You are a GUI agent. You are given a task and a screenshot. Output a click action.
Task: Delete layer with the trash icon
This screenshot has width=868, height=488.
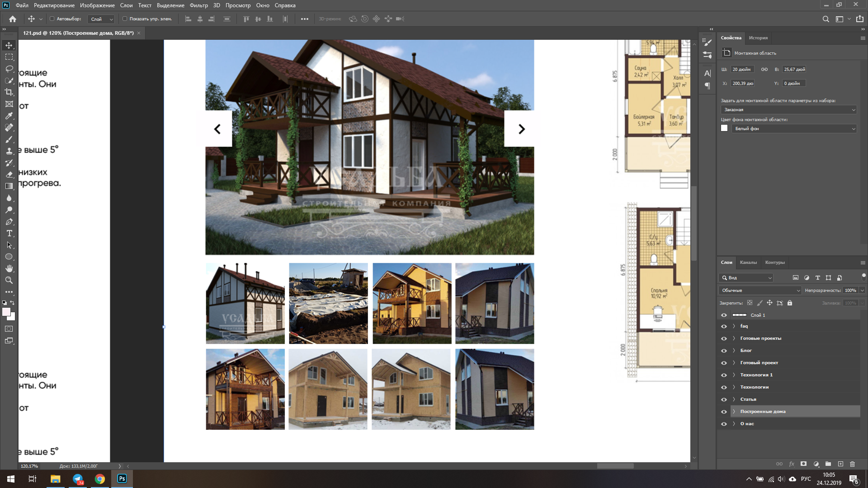point(852,464)
